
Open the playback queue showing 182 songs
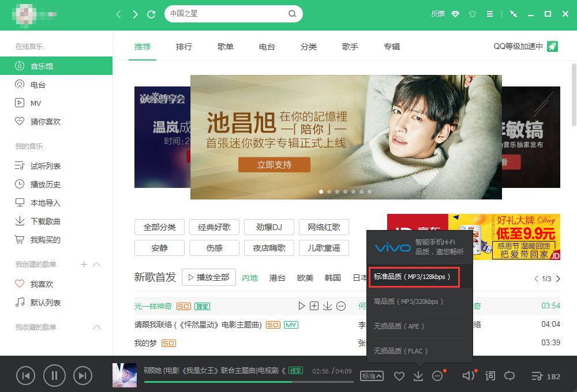click(545, 376)
